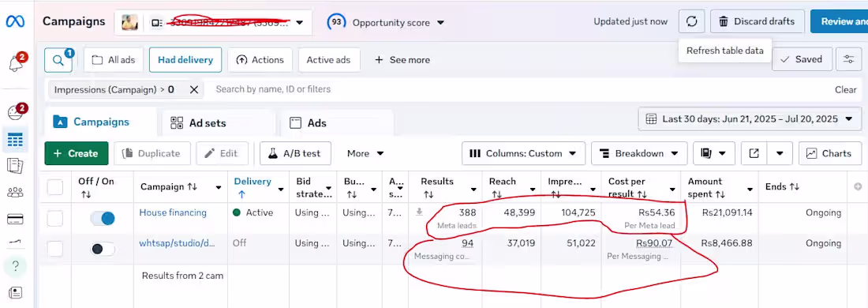Click the account profile thumbnail
Image resolution: width=868 pixels, height=308 pixels.
point(129,22)
